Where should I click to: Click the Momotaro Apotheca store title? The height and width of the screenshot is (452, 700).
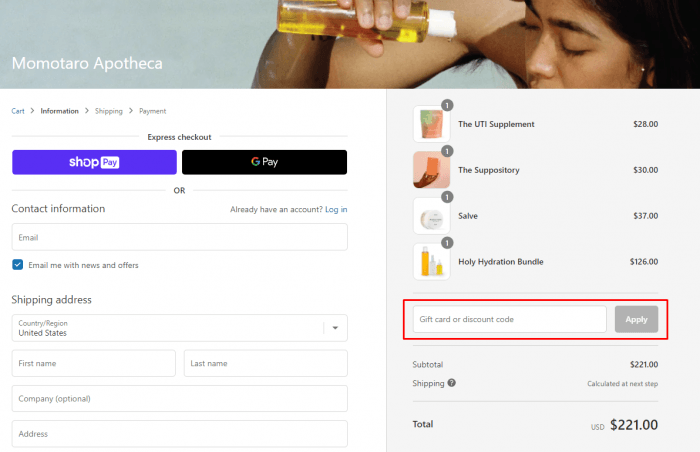(x=87, y=63)
